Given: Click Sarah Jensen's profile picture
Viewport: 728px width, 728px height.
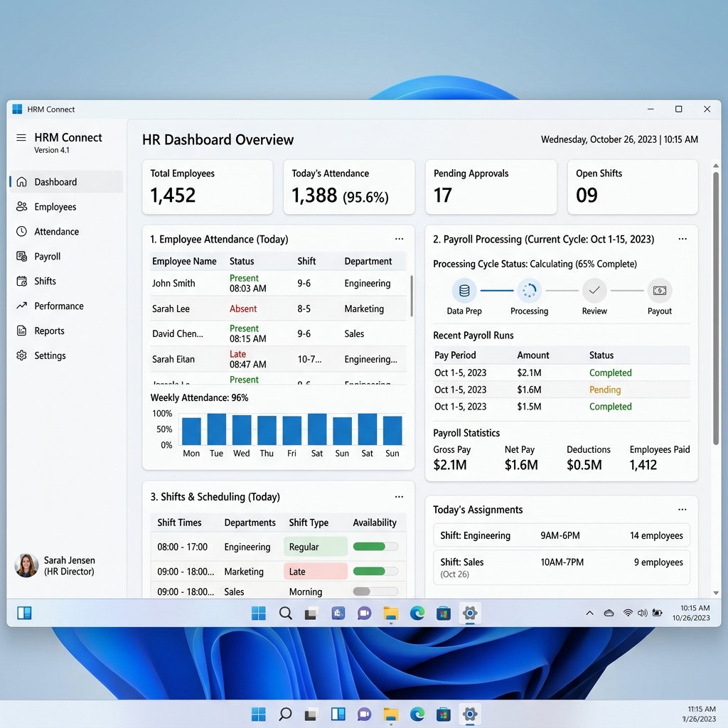Looking at the screenshot, I should (x=26, y=565).
